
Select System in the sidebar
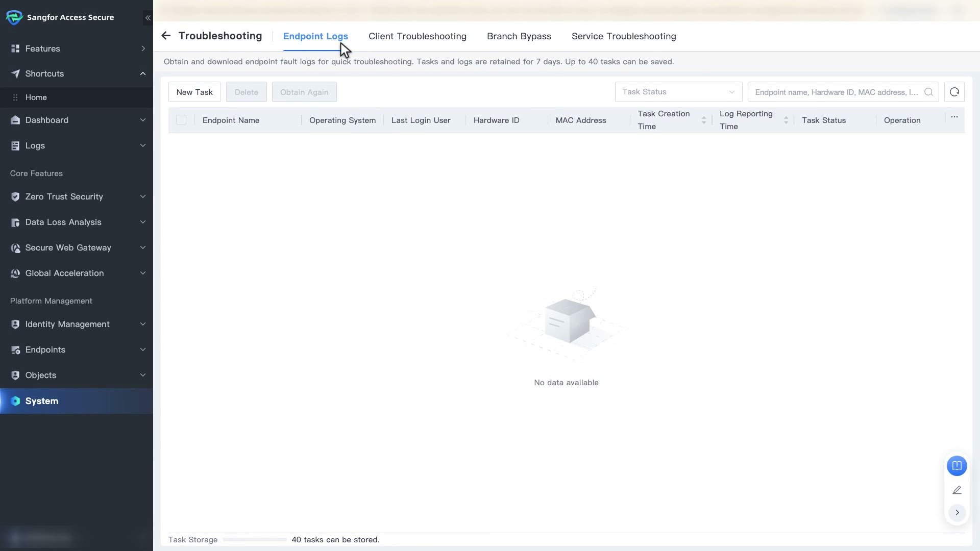(x=77, y=401)
